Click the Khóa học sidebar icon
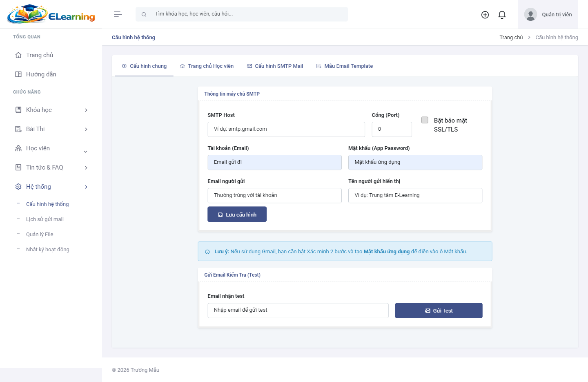Image resolution: width=588 pixels, height=382 pixels. pos(18,110)
